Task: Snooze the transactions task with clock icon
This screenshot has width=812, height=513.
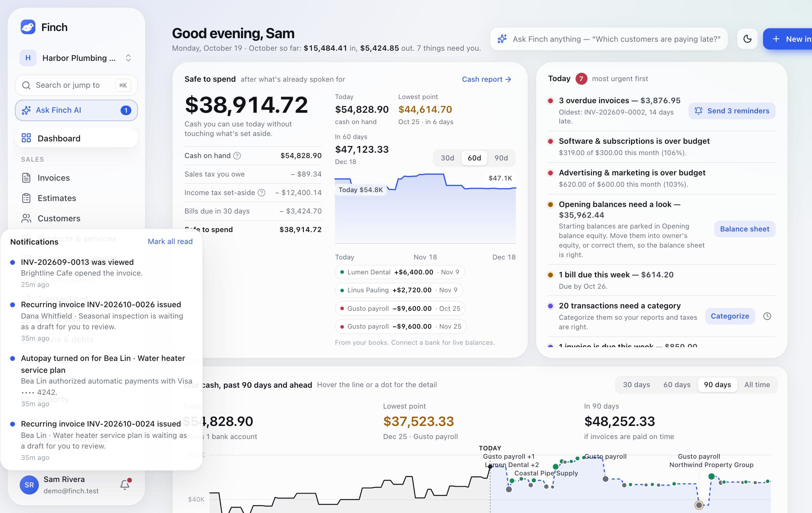Action: pyautogui.click(x=767, y=316)
